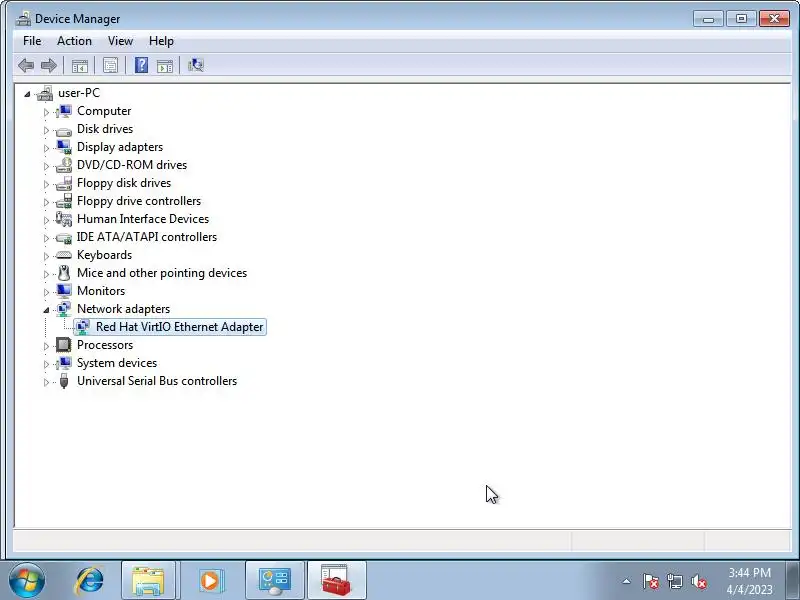This screenshot has height=600, width=800.
Task: Select the Network adapters label
Action: point(123,309)
